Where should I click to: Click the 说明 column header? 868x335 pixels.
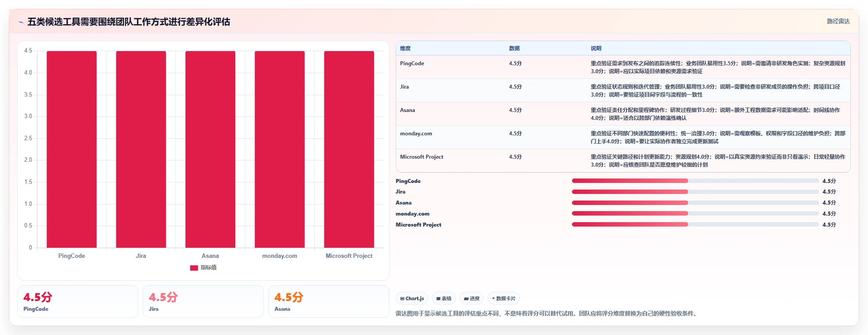(596, 48)
